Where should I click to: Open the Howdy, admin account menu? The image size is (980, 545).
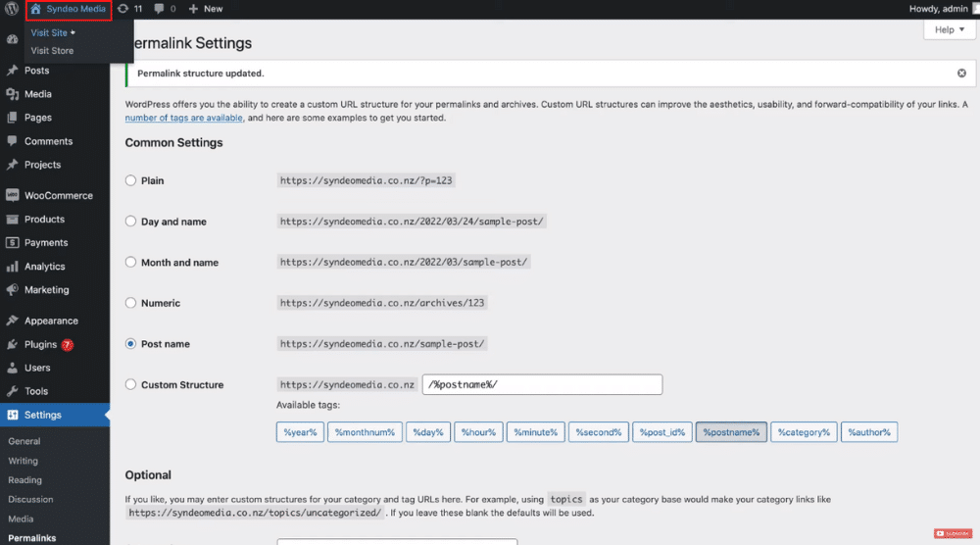pos(938,9)
